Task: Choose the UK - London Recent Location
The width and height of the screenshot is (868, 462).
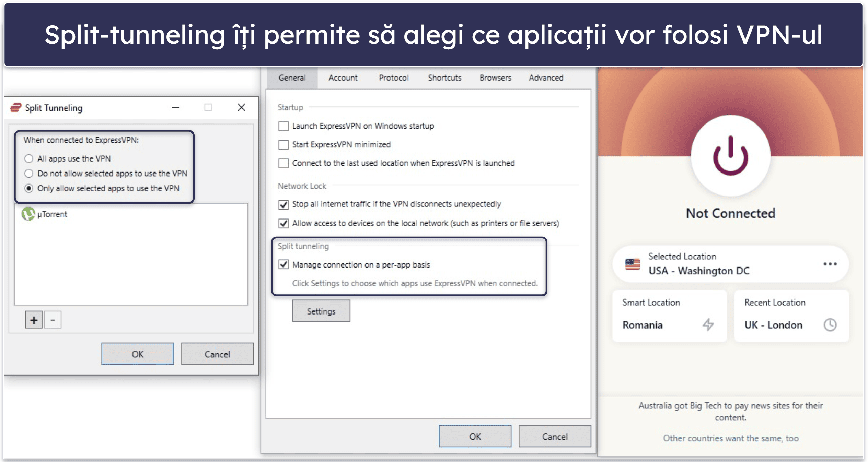Action: (x=791, y=316)
